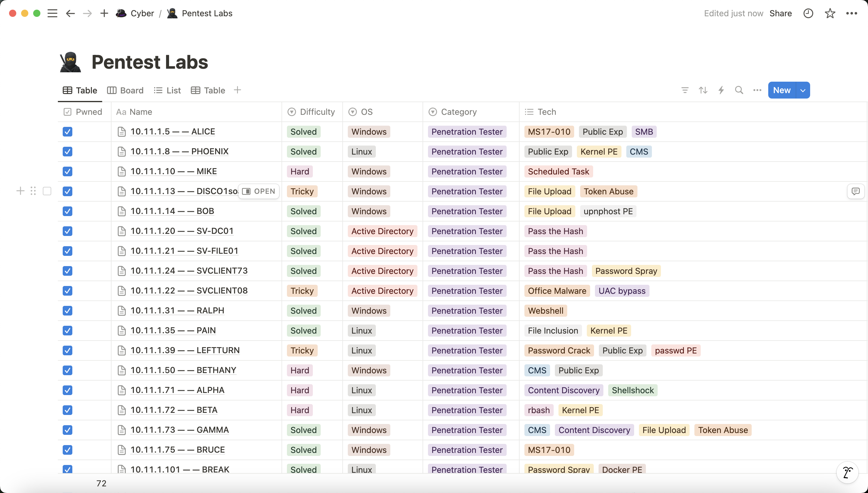The width and height of the screenshot is (868, 493).
Task: Go back with the left arrow
Action: coord(70,13)
